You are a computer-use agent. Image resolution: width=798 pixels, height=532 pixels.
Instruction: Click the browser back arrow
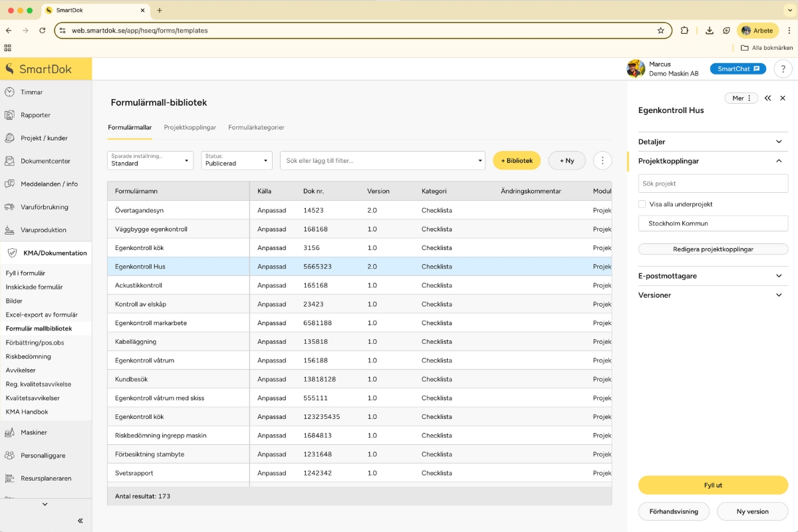(9, 31)
